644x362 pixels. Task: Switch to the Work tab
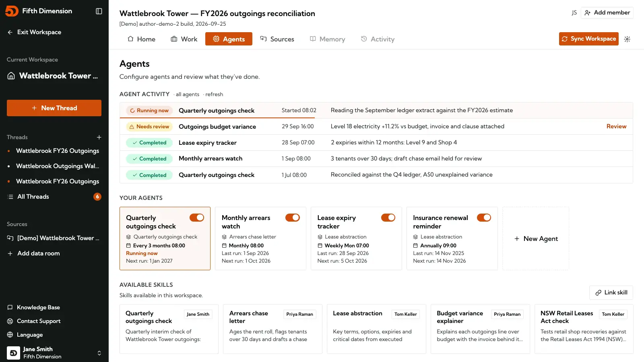click(184, 39)
